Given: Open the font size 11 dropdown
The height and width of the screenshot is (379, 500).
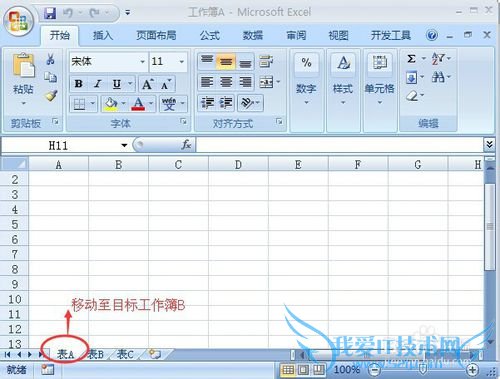Looking at the screenshot, I should [x=182, y=62].
